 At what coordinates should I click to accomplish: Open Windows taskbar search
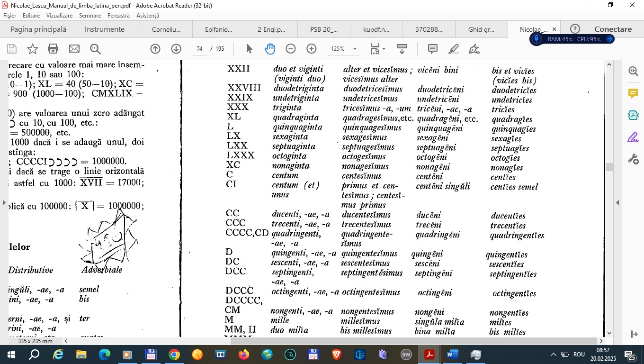(34, 355)
